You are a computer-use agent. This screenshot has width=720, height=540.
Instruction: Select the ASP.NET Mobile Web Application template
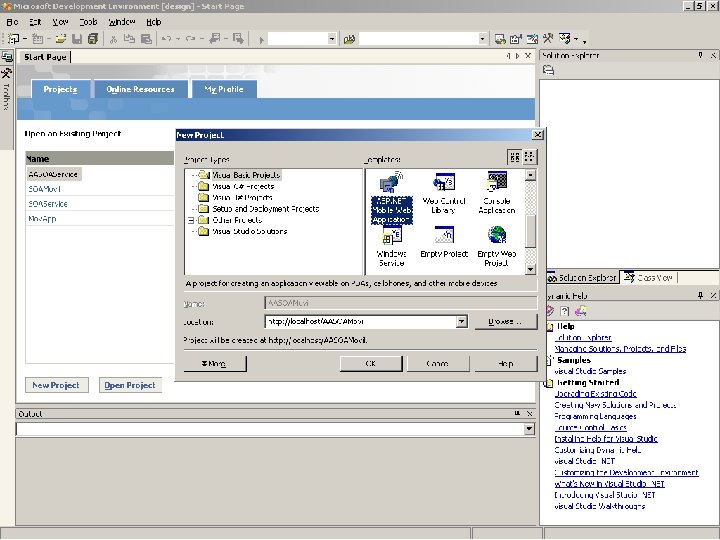(x=392, y=198)
